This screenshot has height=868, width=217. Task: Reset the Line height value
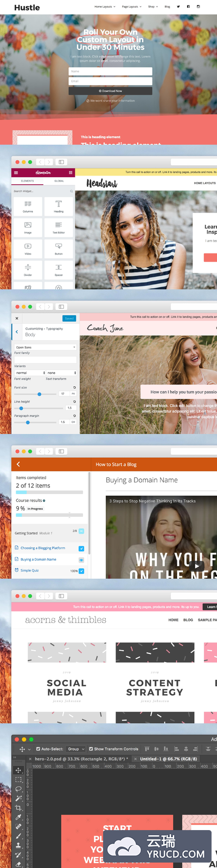[74, 401]
